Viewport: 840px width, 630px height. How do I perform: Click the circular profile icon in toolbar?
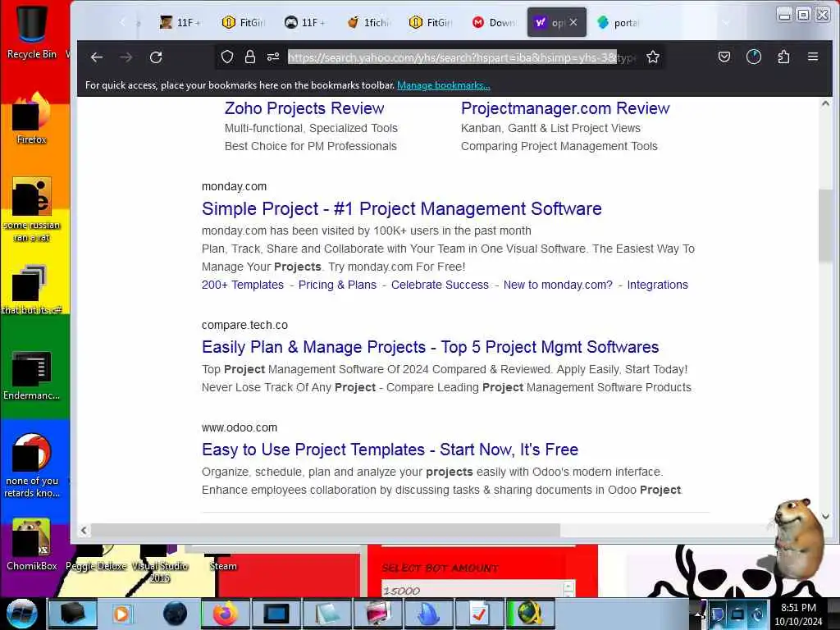coord(754,57)
